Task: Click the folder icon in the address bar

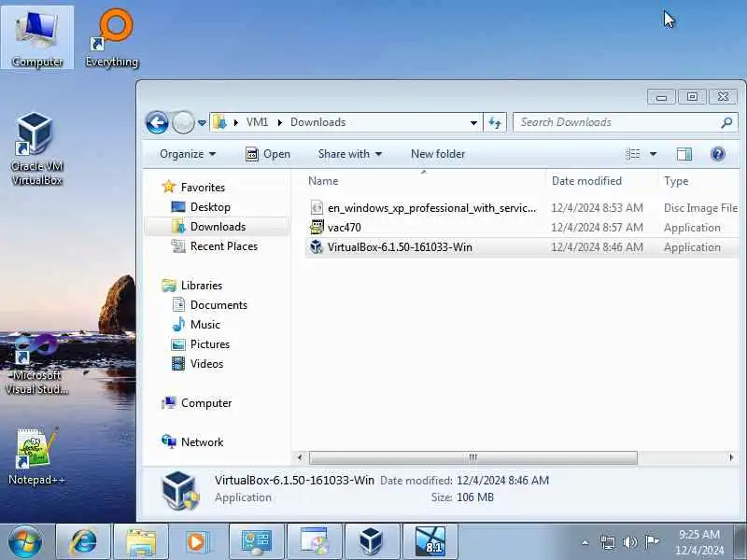Action: pos(219,122)
